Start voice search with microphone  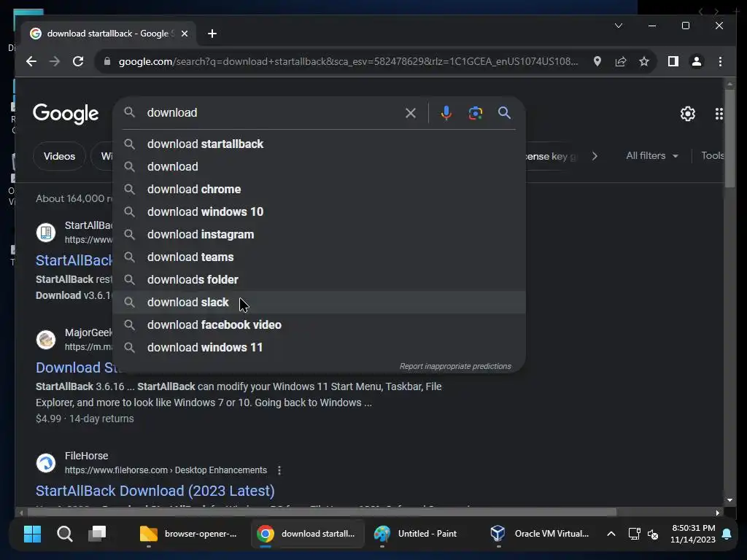446,113
